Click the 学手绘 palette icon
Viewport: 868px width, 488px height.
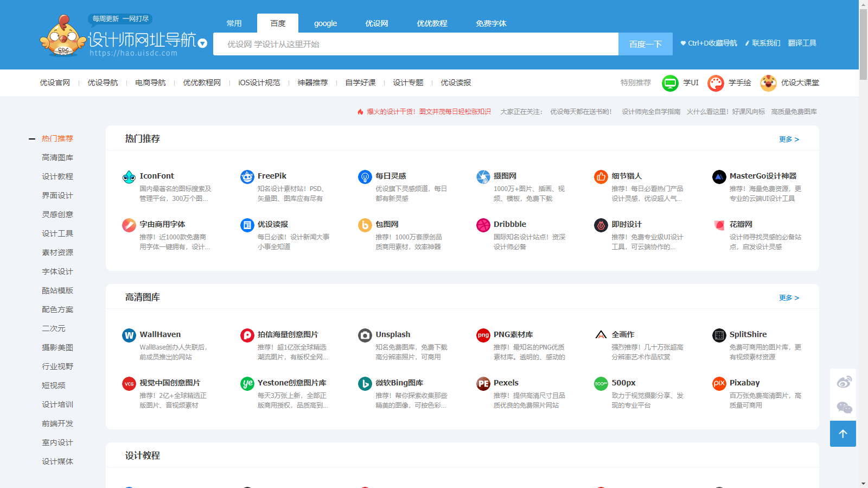click(716, 83)
